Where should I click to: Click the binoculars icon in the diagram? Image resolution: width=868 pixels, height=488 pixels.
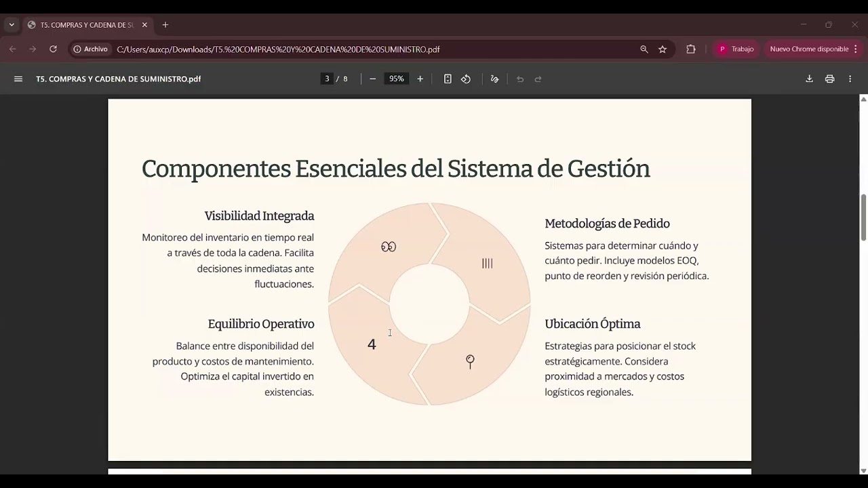pyautogui.click(x=389, y=247)
